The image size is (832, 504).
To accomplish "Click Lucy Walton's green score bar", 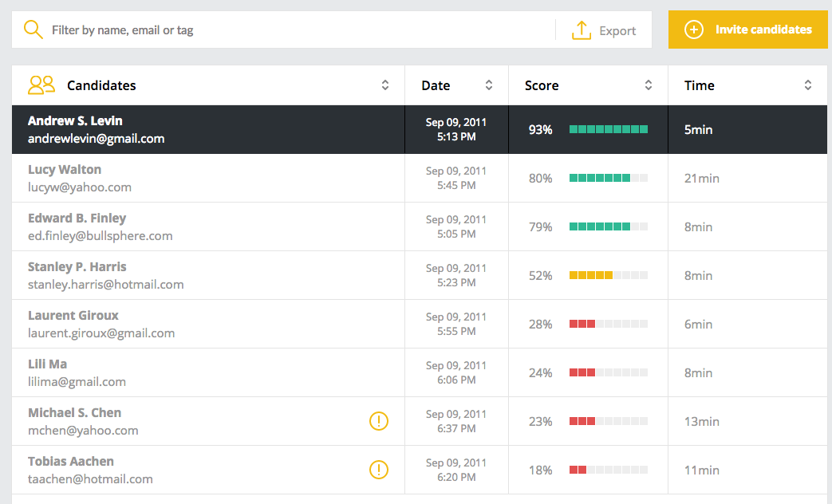I will tap(609, 178).
